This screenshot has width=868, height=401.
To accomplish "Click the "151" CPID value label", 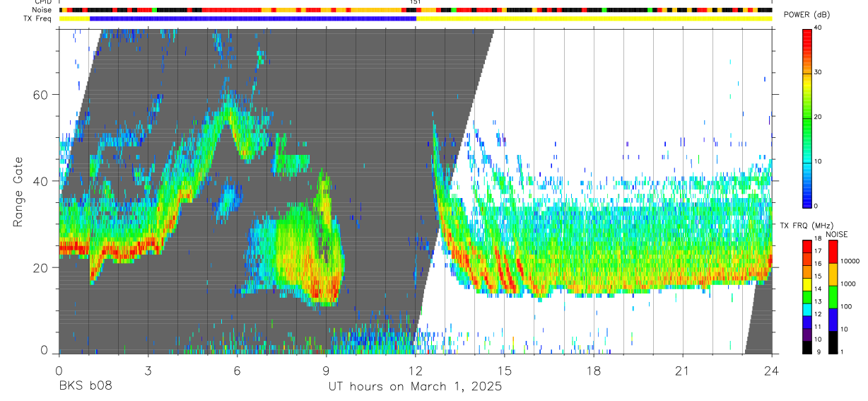I will click(416, 3).
